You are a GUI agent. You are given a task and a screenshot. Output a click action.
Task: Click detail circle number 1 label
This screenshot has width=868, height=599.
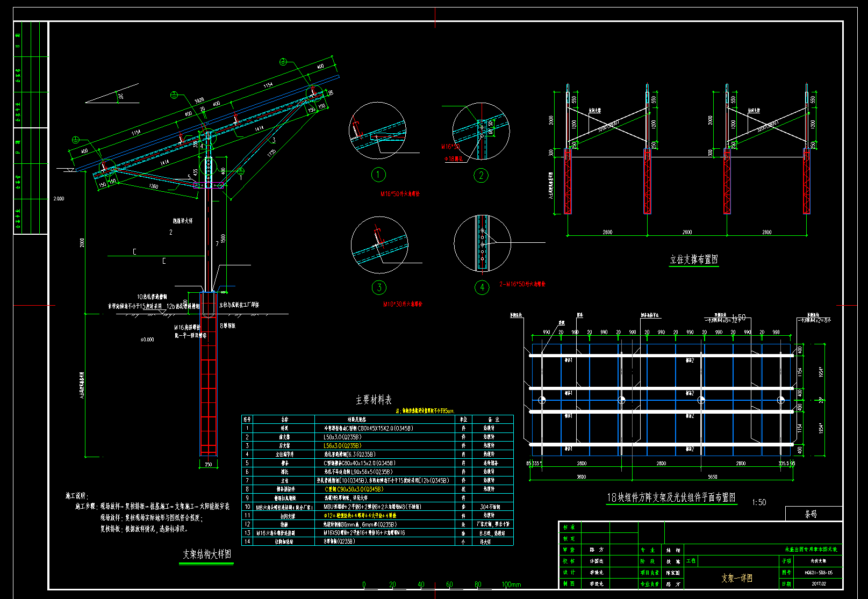click(378, 175)
